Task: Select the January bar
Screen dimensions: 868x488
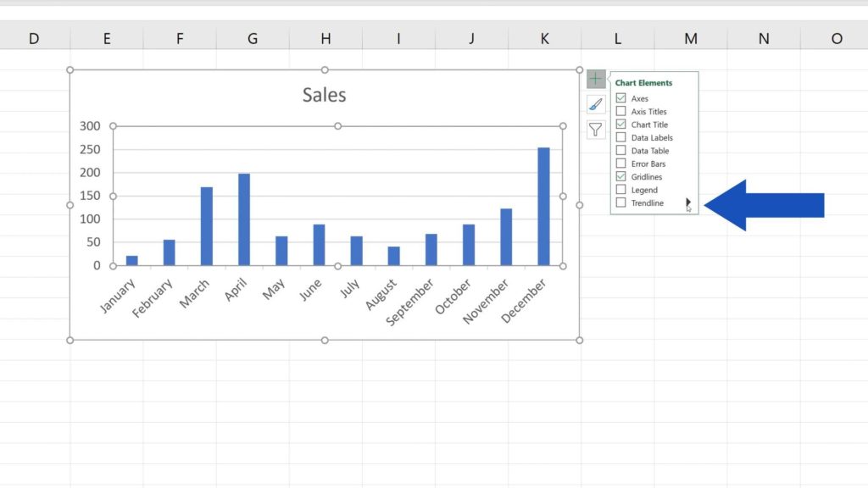Action: point(131,261)
